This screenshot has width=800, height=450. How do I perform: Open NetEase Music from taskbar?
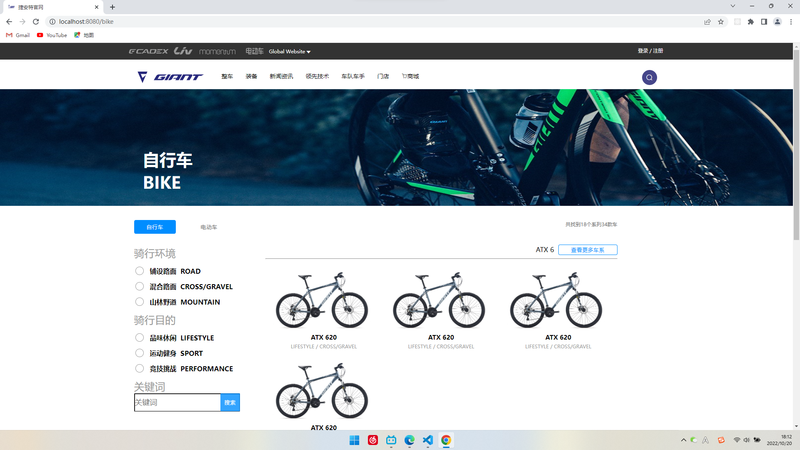[x=372, y=440]
